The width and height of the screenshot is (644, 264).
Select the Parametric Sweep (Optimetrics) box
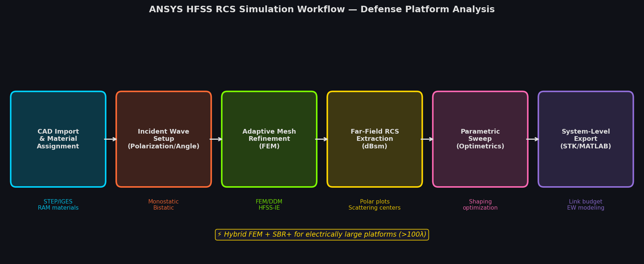(480, 139)
